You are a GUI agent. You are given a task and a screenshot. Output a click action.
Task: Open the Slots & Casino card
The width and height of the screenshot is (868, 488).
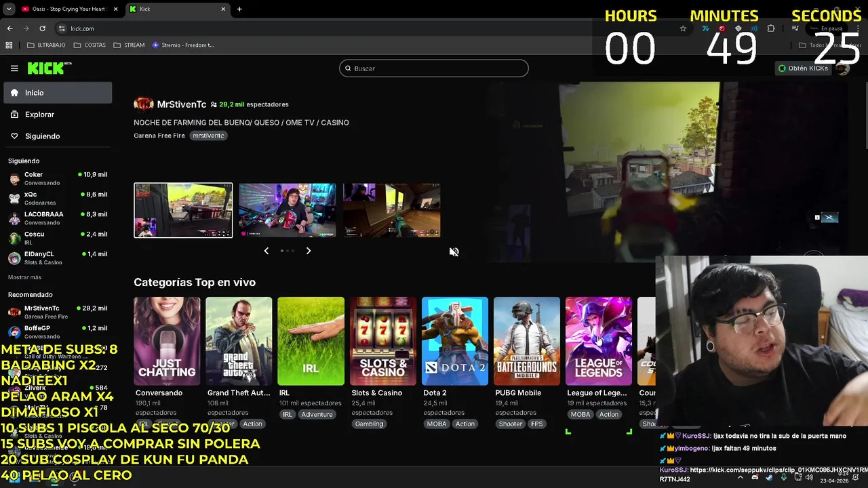(x=382, y=341)
